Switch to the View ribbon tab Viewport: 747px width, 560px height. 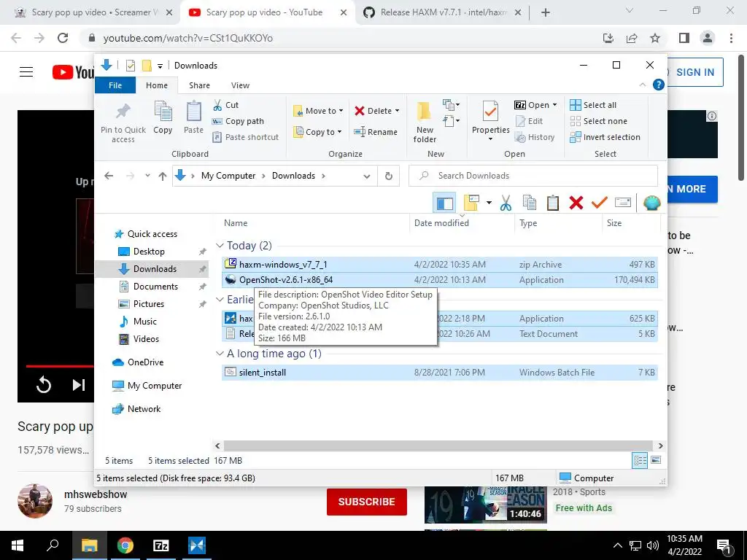[240, 85]
